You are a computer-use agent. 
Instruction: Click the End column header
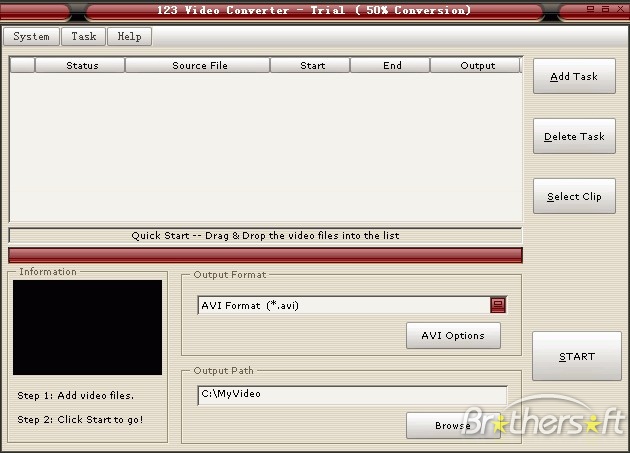(390, 66)
